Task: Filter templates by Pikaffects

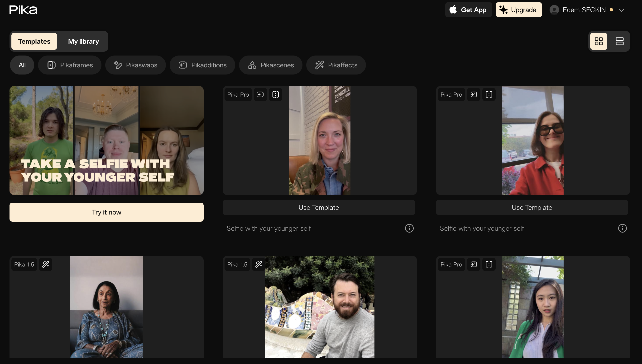Action: pos(336,65)
